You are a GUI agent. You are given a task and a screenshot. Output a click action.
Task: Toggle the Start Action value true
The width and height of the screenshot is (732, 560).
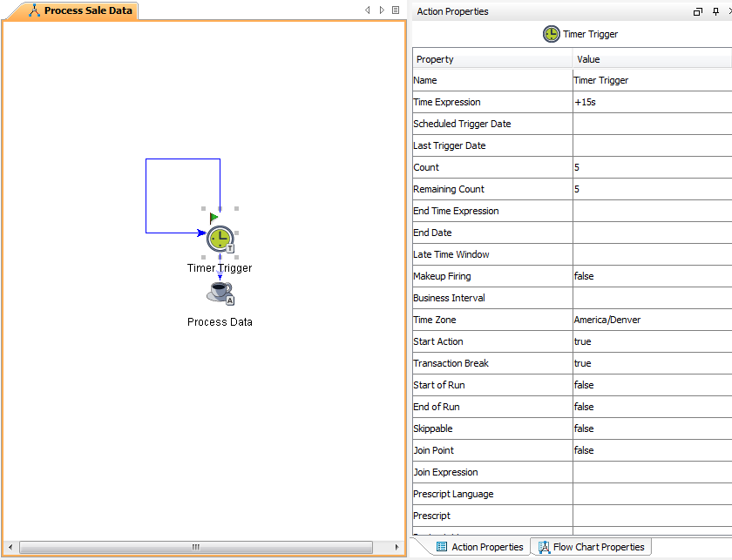[x=652, y=341]
